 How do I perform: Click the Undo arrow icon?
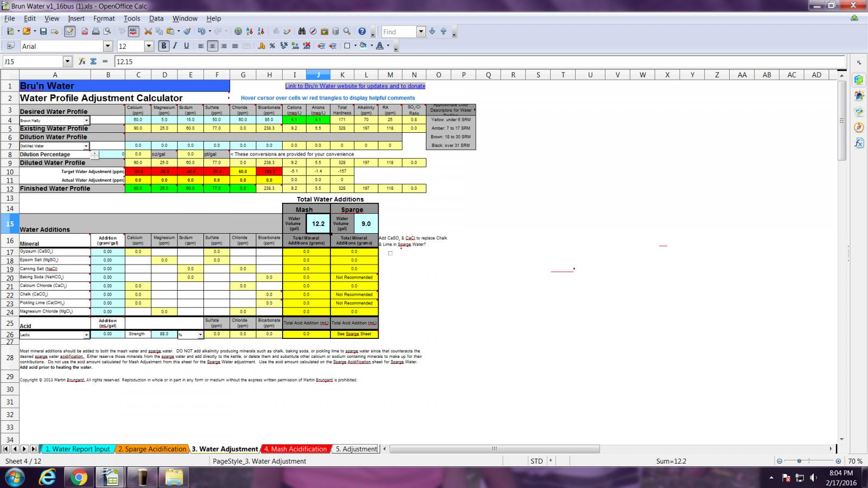click(x=201, y=31)
